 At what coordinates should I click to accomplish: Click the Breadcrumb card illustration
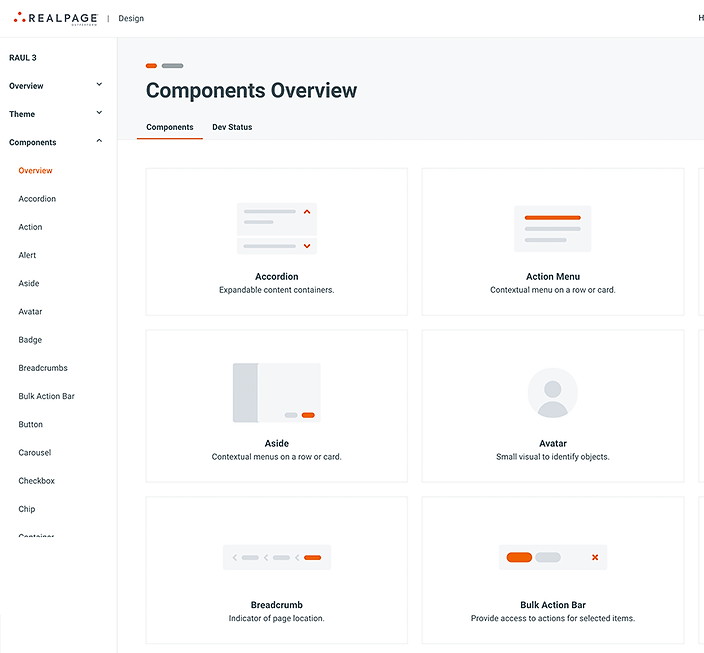click(277, 557)
